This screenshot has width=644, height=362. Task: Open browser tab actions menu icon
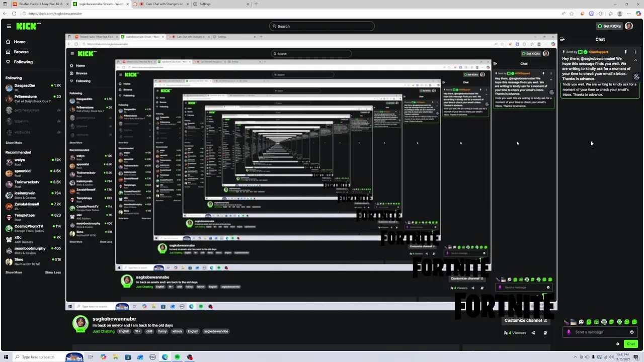coord(6,4)
